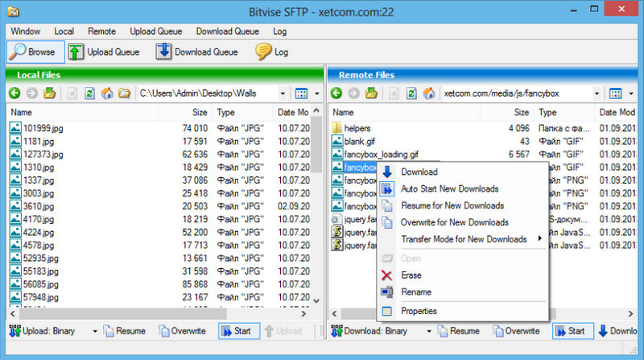Go back in Remote Files pane
This screenshot has height=360, width=644.
tap(336, 93)
